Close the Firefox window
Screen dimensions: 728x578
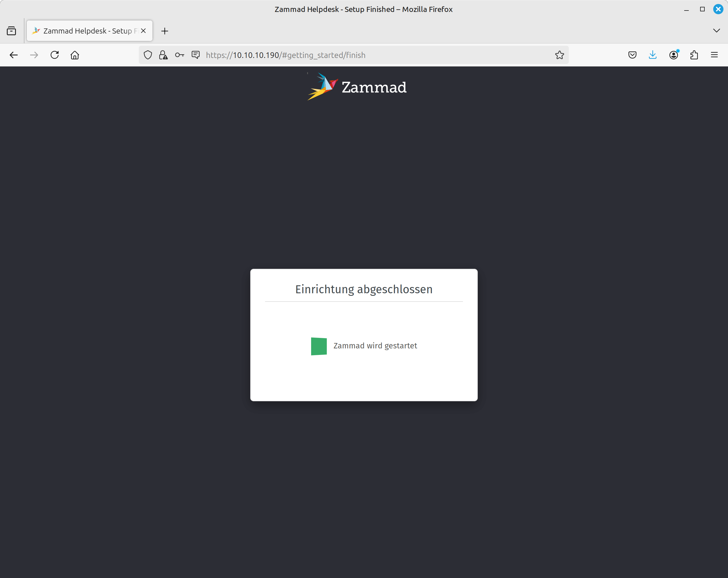click(718, 9)
